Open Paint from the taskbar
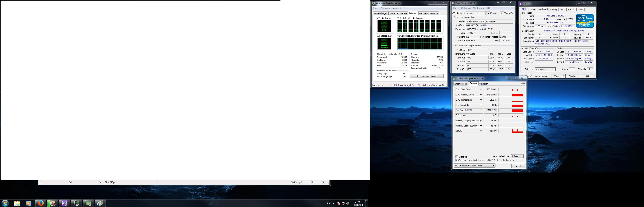 tap(100, 203)
